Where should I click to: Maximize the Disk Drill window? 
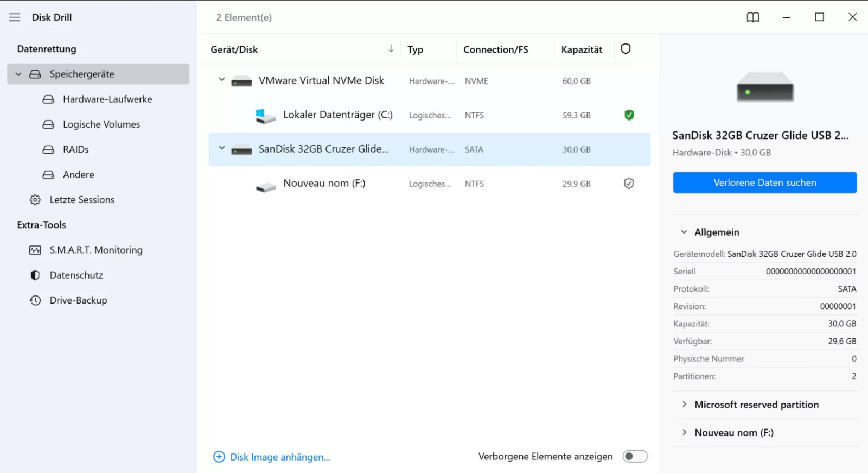820,17
